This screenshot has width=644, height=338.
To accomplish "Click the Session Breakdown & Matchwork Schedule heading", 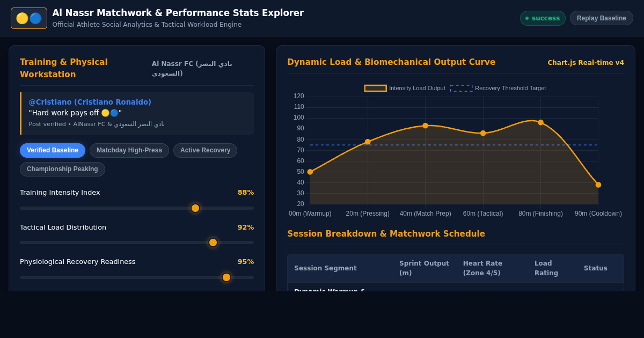I will coord(386,234).
